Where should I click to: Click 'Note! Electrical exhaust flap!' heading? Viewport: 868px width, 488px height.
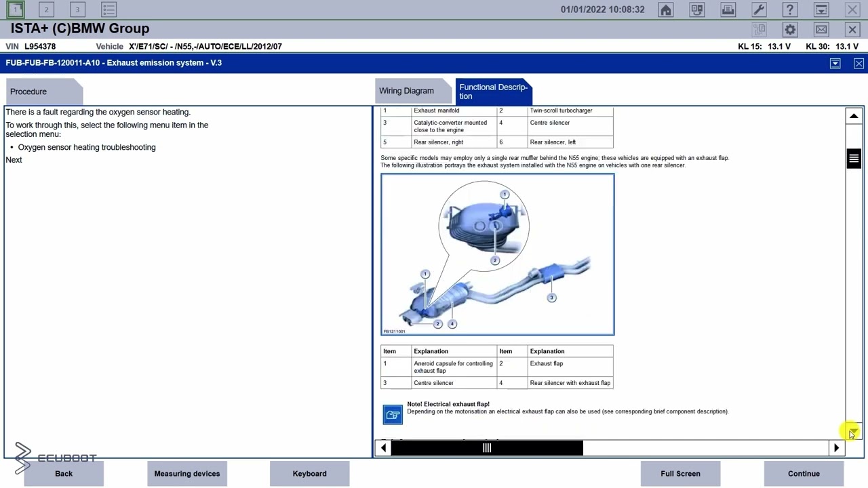[448, 404]
